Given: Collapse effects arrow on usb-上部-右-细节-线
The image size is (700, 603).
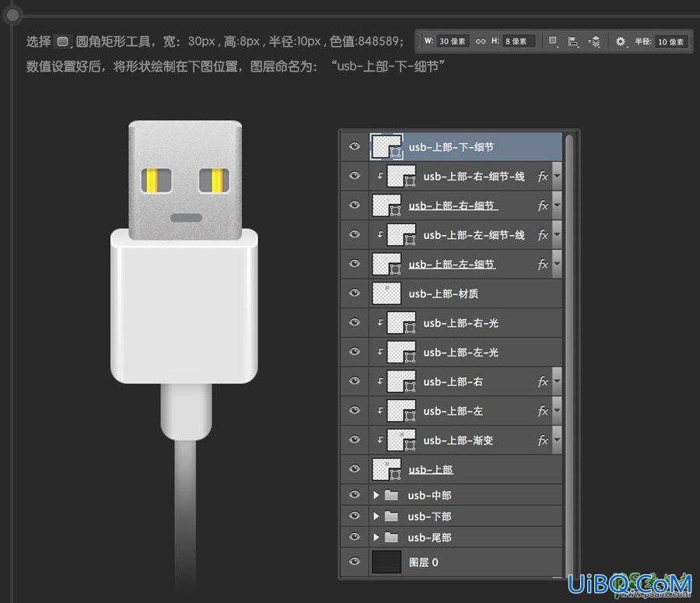Looking at the screenshot, I should click(557, 176).
